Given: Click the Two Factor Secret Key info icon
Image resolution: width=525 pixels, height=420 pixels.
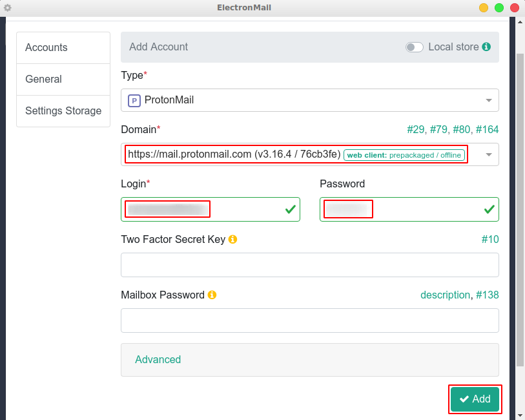Looking at the screenshot, I should point(232,240).
